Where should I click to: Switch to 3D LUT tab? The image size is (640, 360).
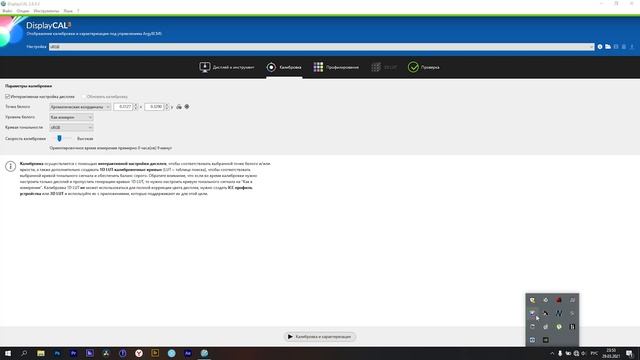point(384,67)
